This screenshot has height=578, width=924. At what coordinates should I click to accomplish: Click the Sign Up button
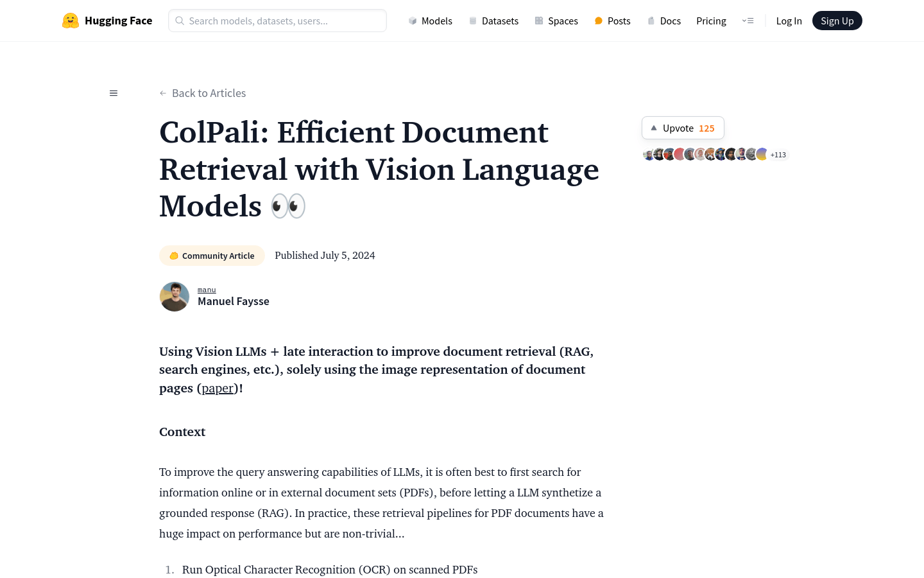coord(837,21)
